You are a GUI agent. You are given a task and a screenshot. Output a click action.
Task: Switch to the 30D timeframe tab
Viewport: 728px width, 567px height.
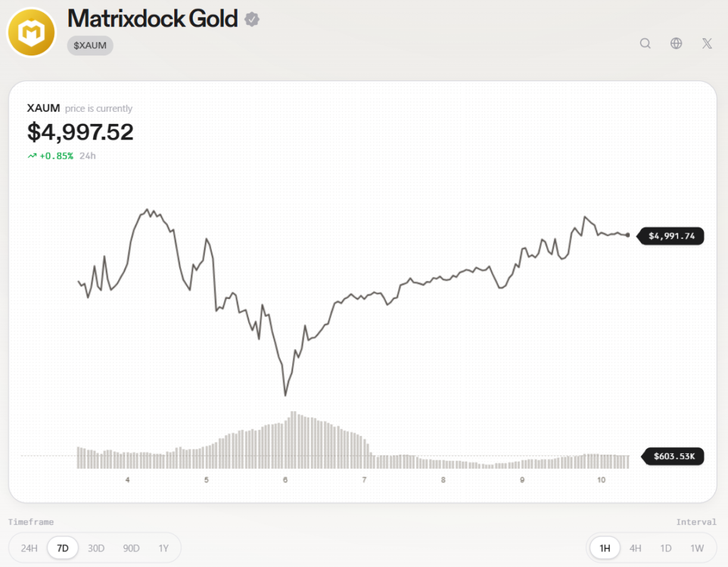(96, 548)
